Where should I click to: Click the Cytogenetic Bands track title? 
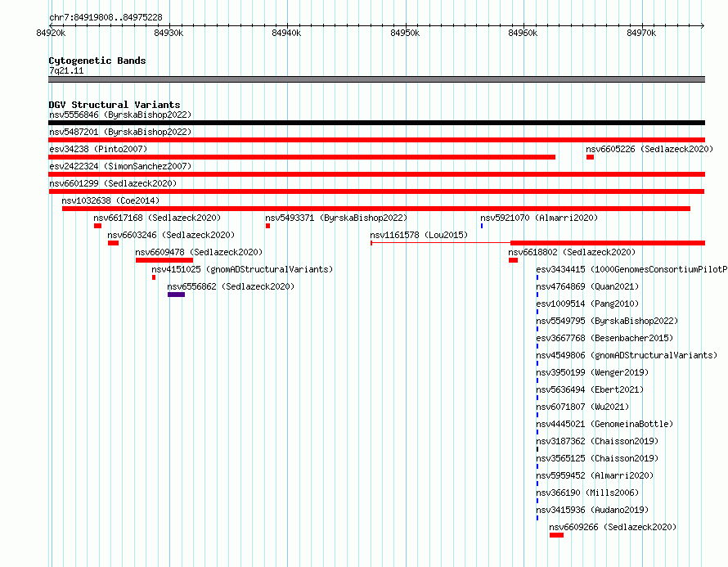pyautogui.click(x=97, y=61)
